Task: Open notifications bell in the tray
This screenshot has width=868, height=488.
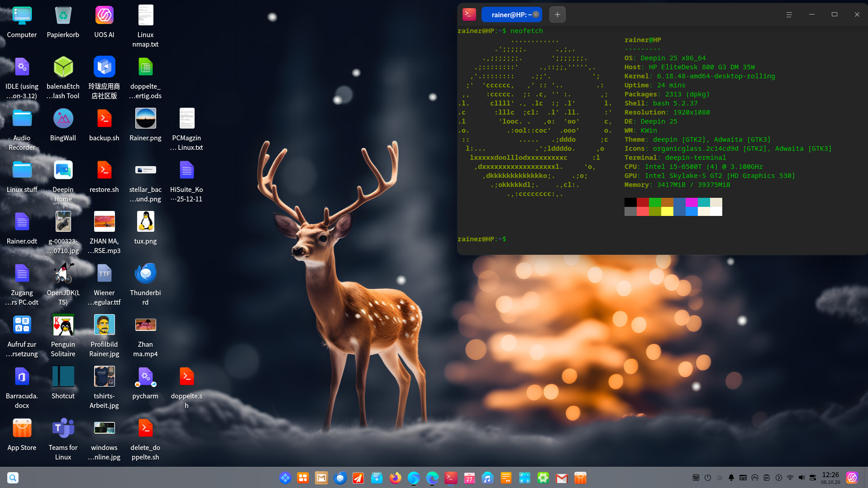Action: pyautogui.click(x=731, y=478)
